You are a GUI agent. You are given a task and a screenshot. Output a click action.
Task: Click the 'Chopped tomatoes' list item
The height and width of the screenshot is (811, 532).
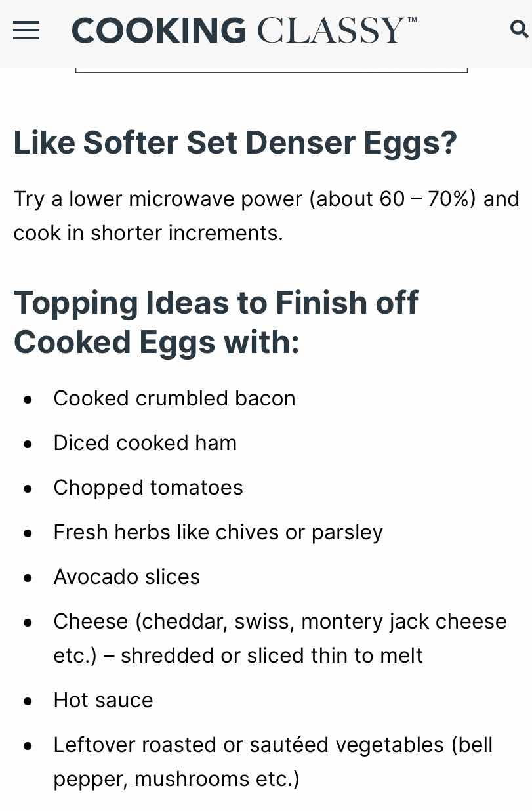pos(148,488)
